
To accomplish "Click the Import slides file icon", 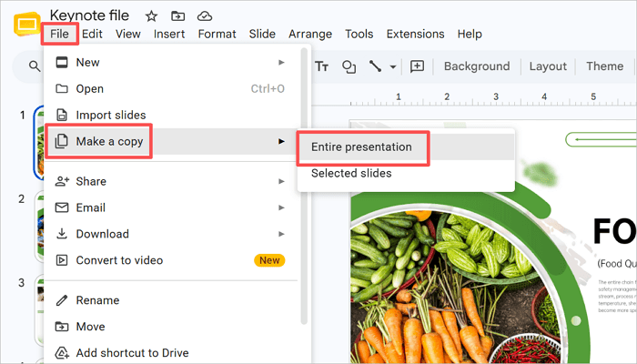I will click(62, 115).
